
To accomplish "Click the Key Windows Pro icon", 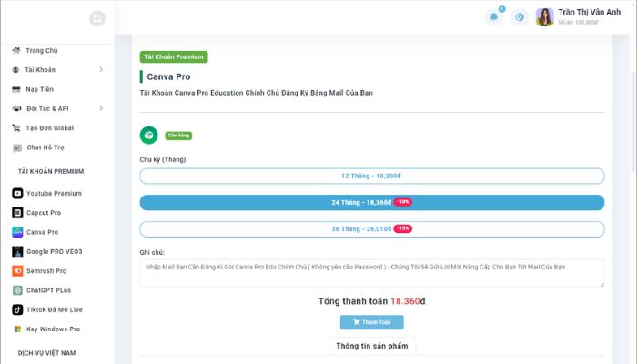I will pos(17,329).
